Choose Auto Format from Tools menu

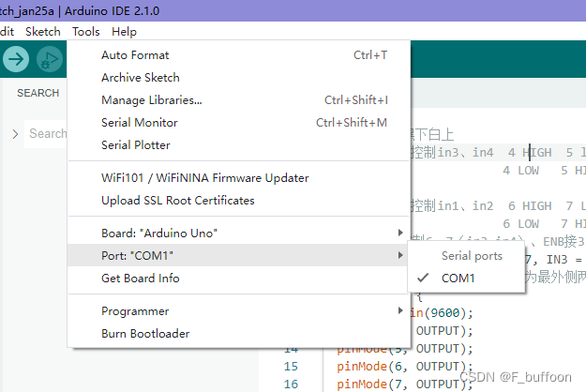[239, 55]
